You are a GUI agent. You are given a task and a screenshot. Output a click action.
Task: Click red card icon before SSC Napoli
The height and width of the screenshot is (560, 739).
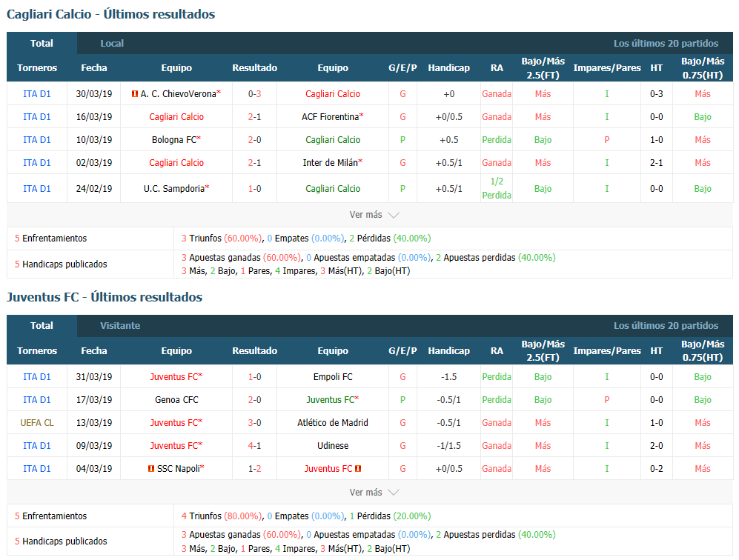pos(151,469)
